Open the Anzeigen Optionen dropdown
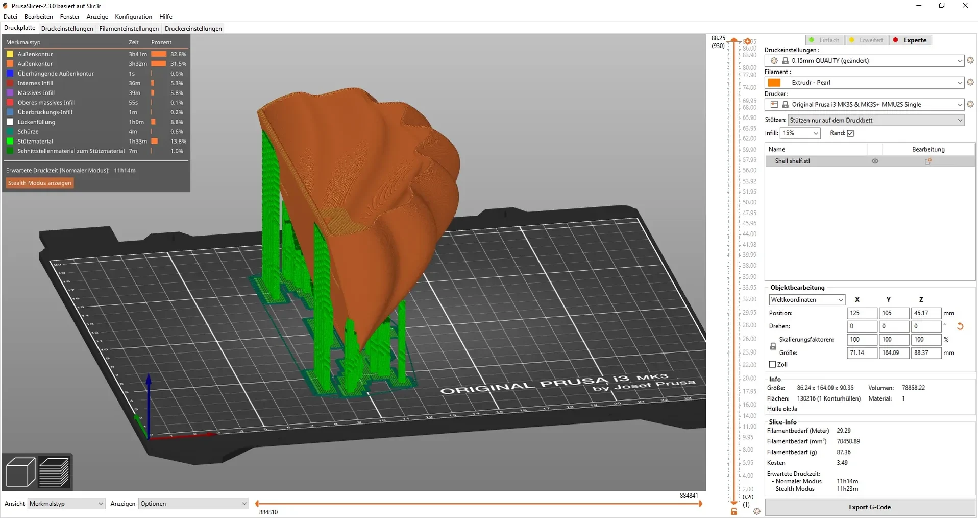The height and width of the screenshot is (518, 980). pyautogui.click(x=193, y=504)
